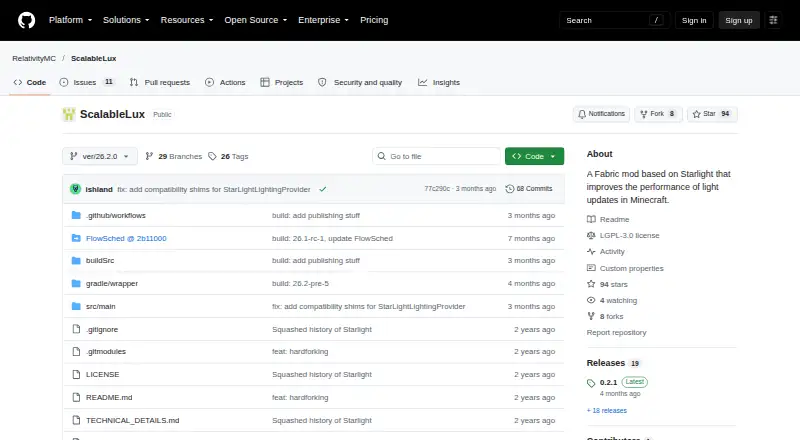
Task: Click the star icon beside 94 stars
Action: point(591,284)
